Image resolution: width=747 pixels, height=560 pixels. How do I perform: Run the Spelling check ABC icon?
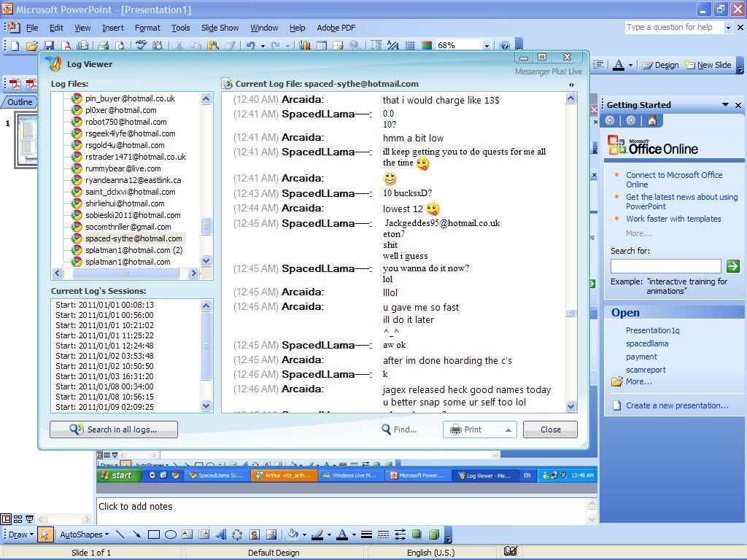click(x=141, y=44)
